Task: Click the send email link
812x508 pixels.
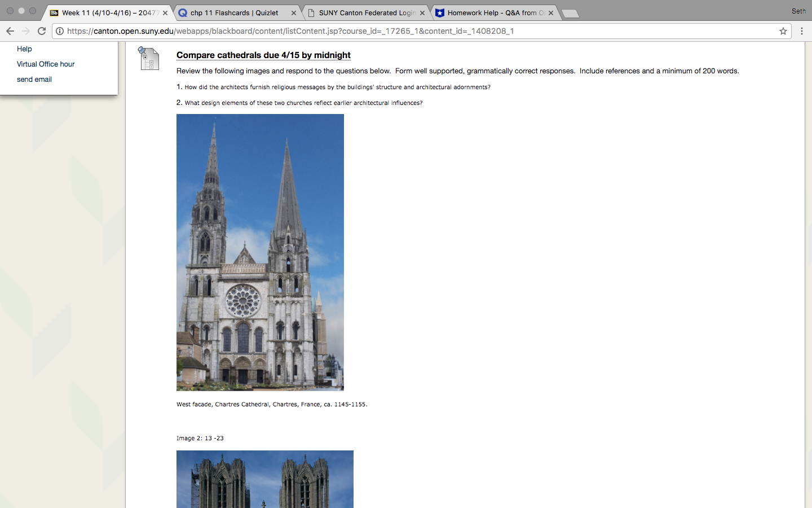Action: click(x=34, y=80)
